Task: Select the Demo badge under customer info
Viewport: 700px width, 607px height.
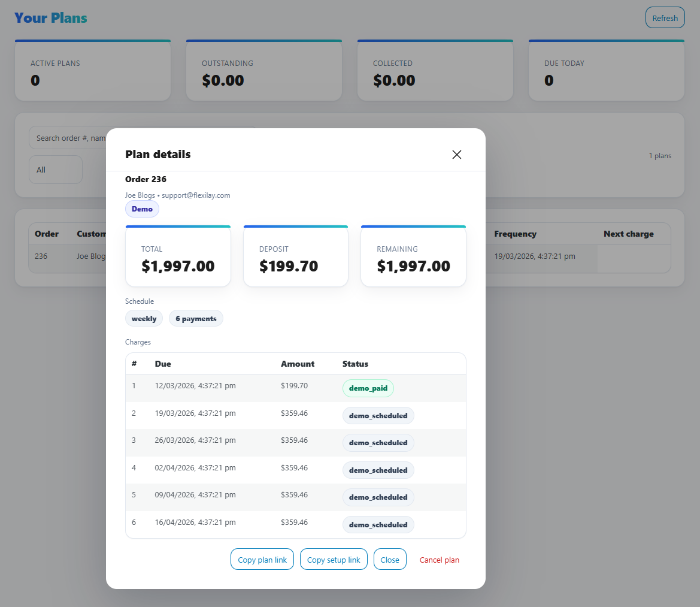Action: 142,209
